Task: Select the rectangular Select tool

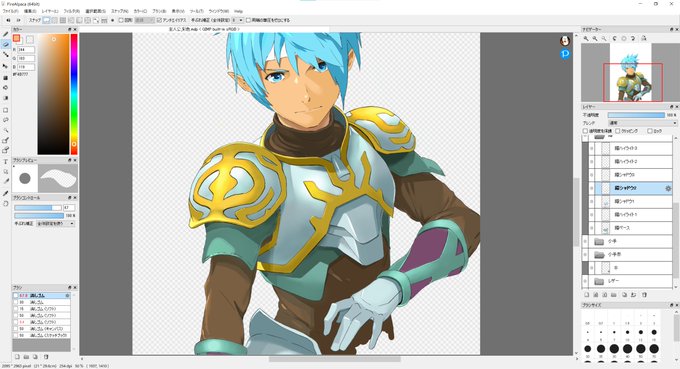Action: [x=6, y=110]
